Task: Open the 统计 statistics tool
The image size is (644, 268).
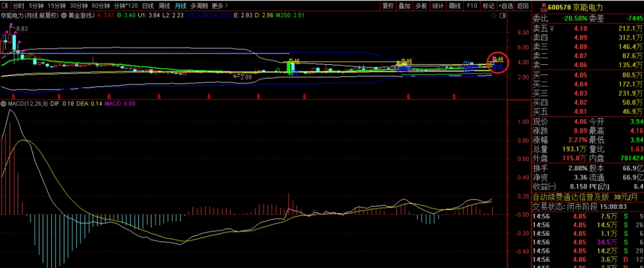Action: [438, 6]
